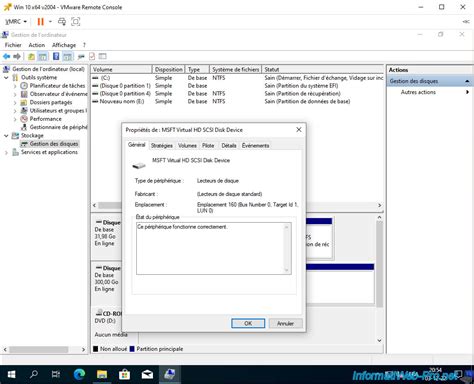474x384 pixels.
Task: Switch to the Pilote tab
Action: 208,146
